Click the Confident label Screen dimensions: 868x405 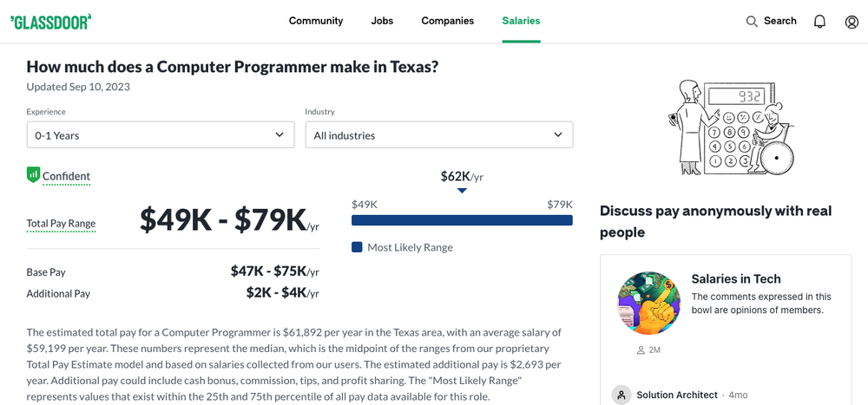[67, 177]
